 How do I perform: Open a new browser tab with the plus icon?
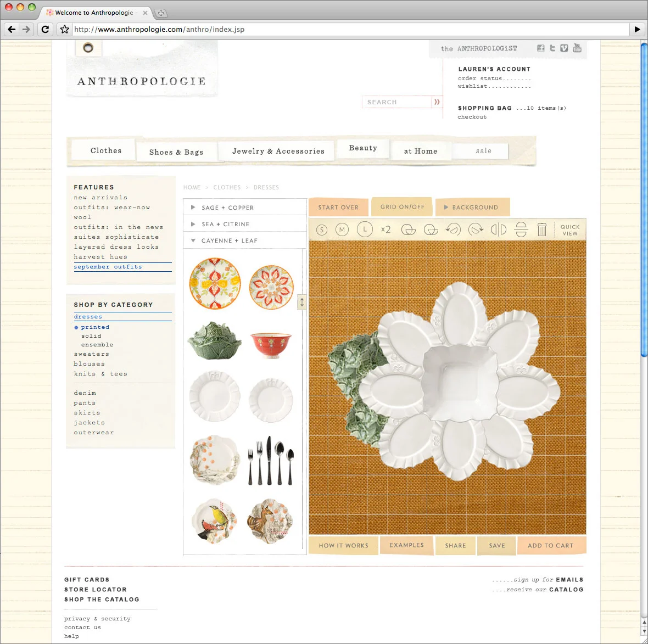pos(161,13)
